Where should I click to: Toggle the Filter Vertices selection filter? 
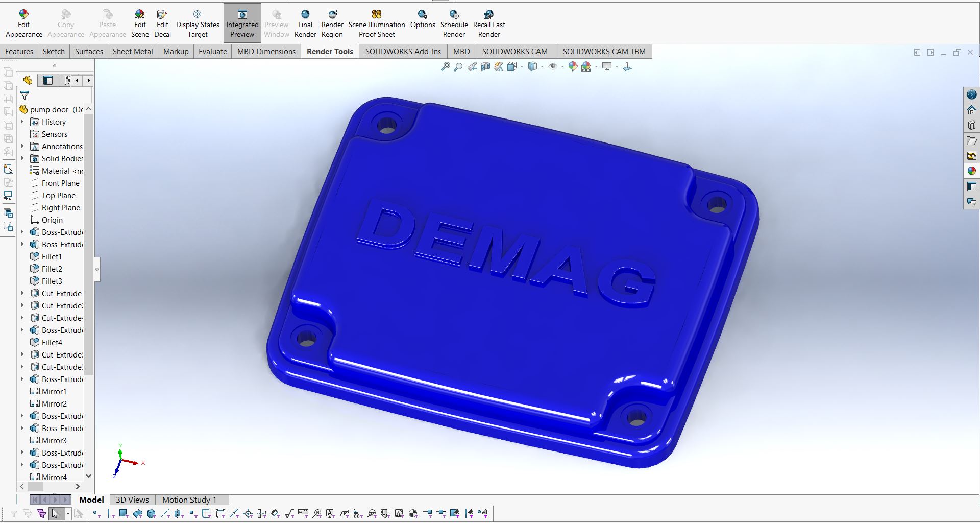[x=96, y=514]
